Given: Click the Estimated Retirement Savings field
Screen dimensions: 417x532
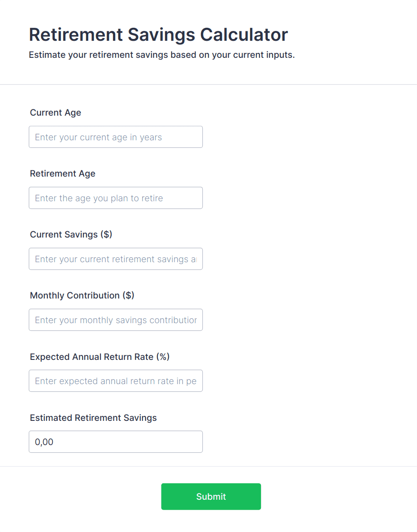Looking at the screenshot, I should pos(115,442).
